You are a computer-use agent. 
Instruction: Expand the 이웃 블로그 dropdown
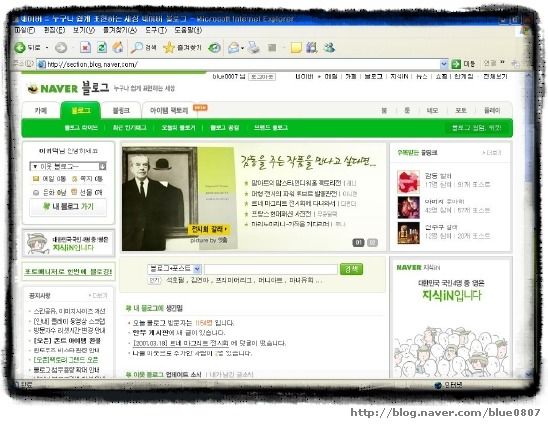tap(68, 166)
